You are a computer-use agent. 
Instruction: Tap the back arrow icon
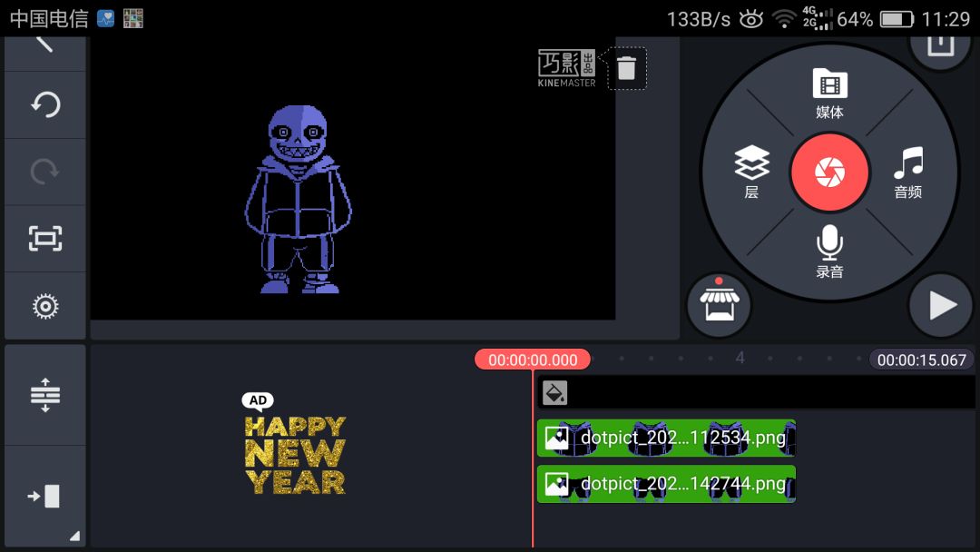(44, 44)
